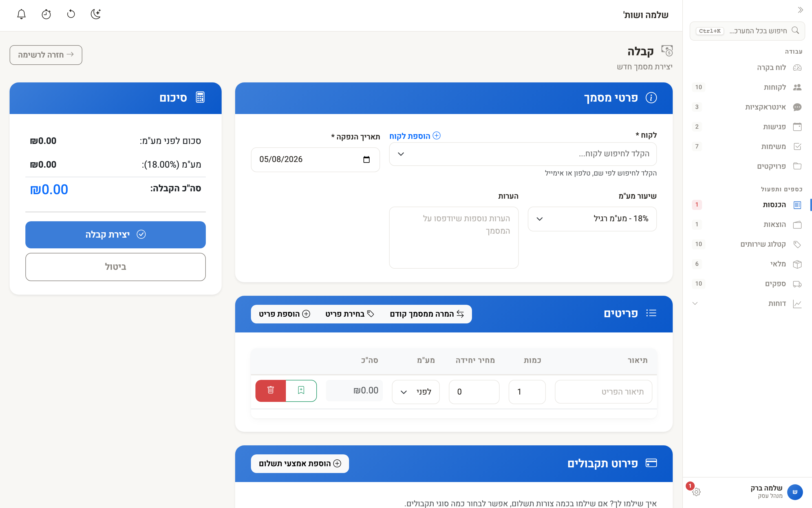Screen dimensions: 812x508
Task: Click the search magnifier icon
Action: (x=795, y=30)
